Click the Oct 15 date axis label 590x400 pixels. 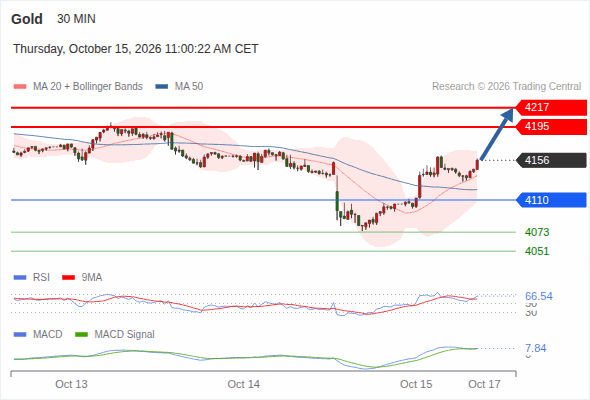[x=416, y=384]
